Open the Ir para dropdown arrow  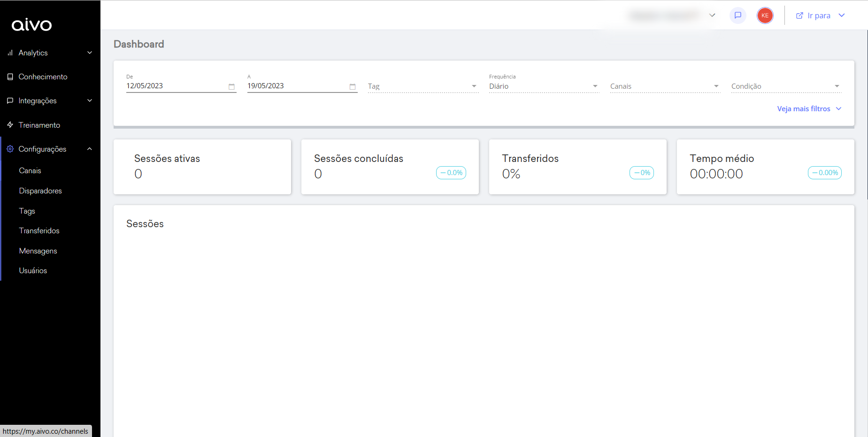point(842,15)
